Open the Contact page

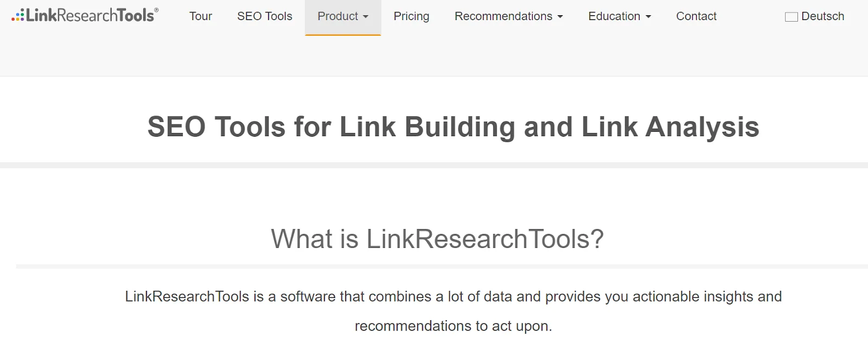(x=696, y=16)
